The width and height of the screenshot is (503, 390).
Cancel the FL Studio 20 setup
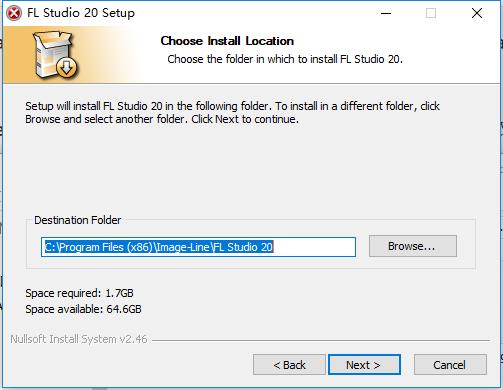pyautogui.click(x=450, y=365)
